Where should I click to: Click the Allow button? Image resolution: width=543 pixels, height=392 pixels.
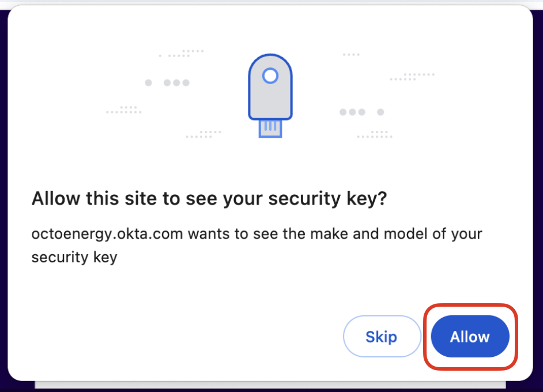(x=470, y=337)
